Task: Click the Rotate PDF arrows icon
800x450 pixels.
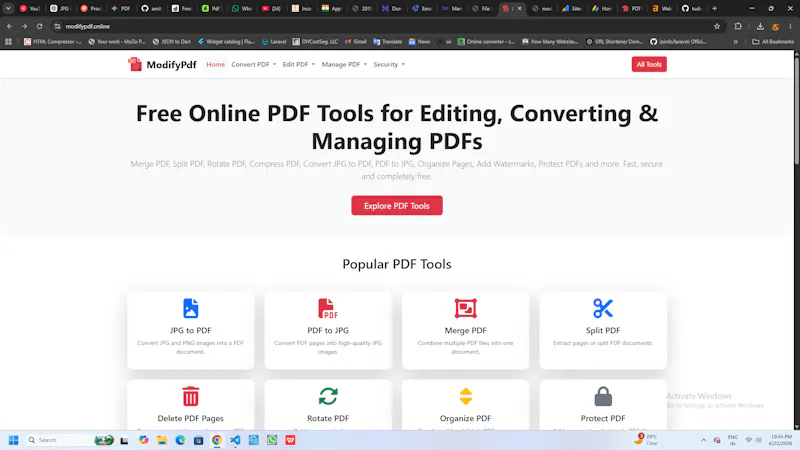Action: pos(328,396)
